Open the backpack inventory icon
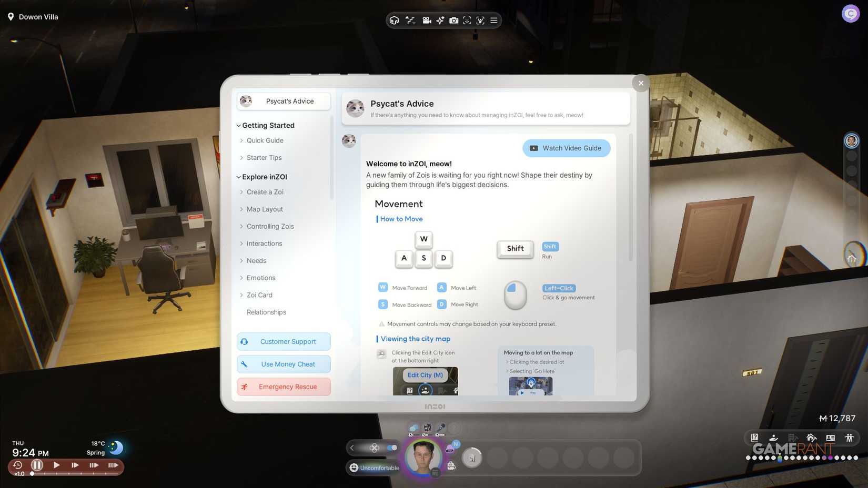Image resolution: width=868 pixels, height=488 pixels. [x=451, y=465]
